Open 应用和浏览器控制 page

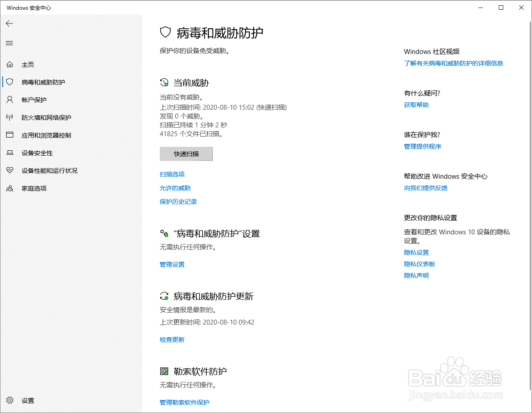click(46, 135)
